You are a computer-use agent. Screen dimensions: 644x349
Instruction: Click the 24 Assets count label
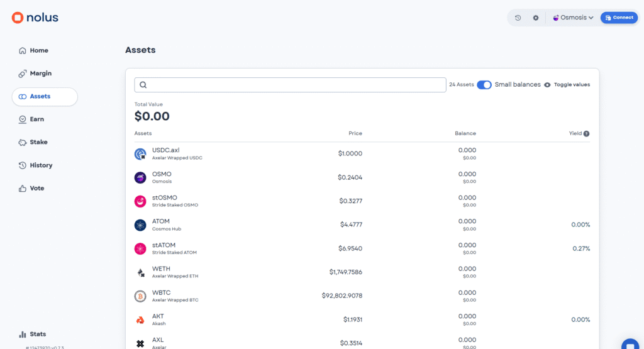[x=461, y=85]
